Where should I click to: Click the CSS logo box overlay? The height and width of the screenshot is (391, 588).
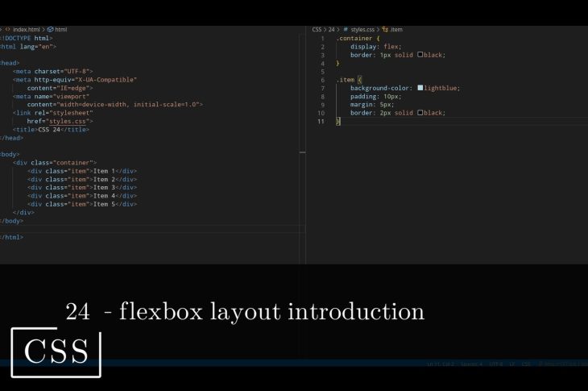56,352
